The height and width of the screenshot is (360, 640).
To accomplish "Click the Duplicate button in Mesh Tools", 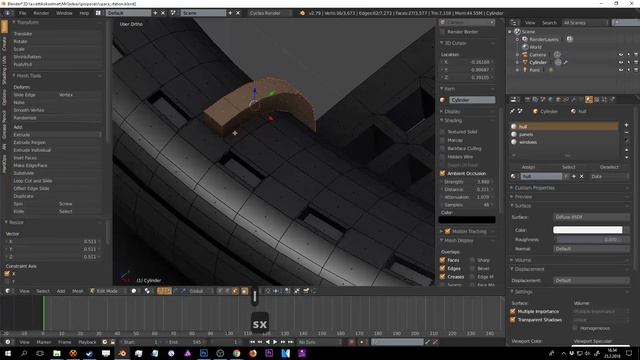I will (x=57, y=196).
